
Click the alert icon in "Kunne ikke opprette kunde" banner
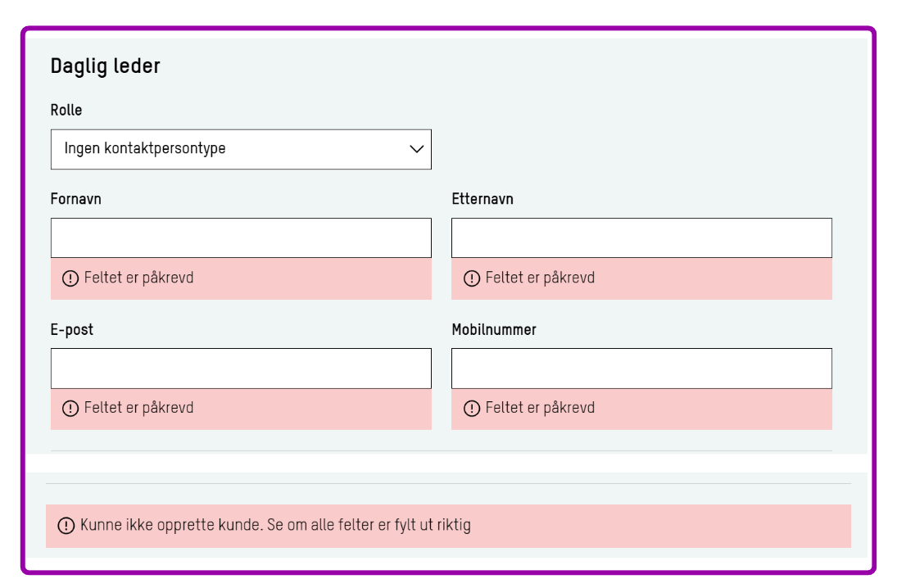pos(66,526)
